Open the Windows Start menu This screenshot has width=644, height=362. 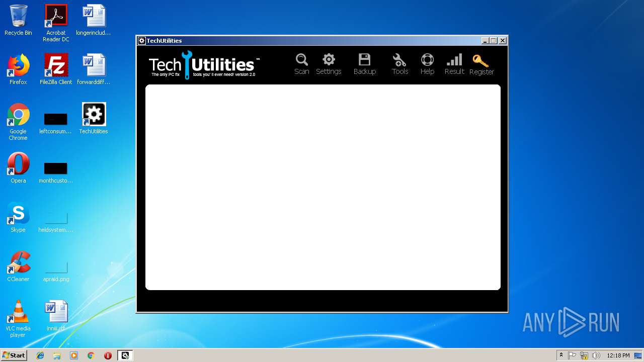pyautogui.click(x=14, y=355)
